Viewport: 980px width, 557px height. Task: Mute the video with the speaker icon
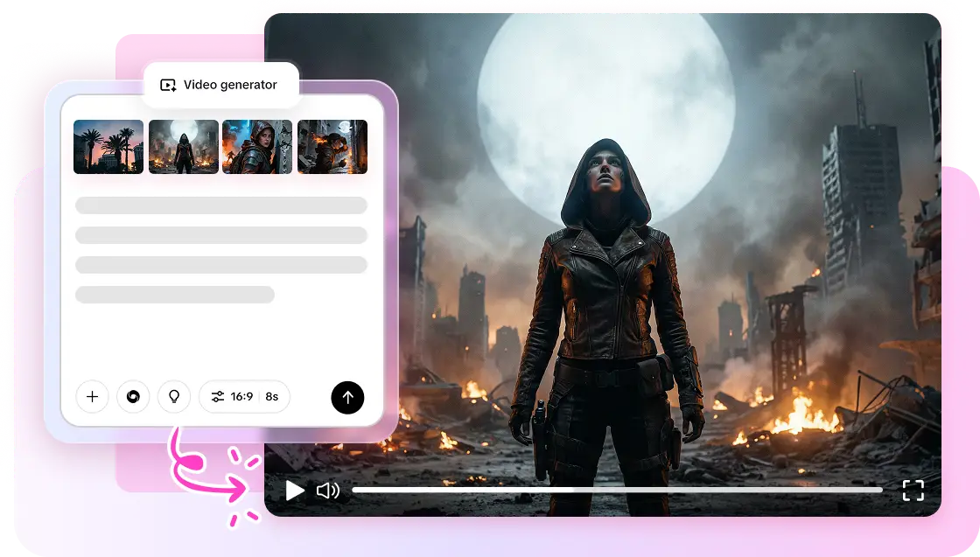click(327, 491)
